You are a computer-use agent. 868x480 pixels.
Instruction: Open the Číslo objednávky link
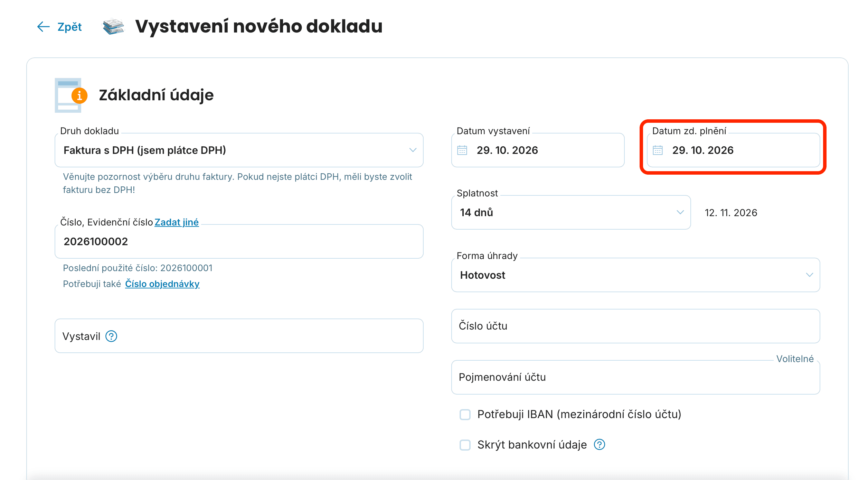162,284
